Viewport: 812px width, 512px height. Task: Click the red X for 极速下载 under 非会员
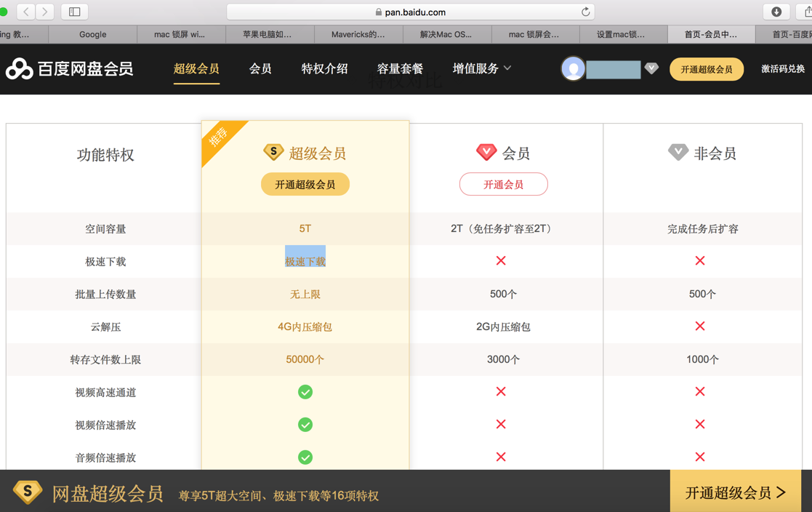[x=699, y=260]
